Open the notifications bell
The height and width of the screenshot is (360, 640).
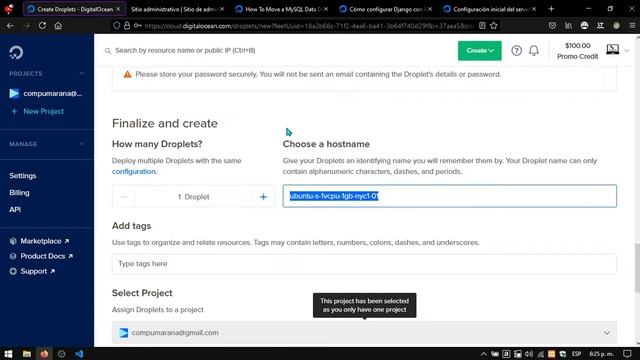[533, 50]
